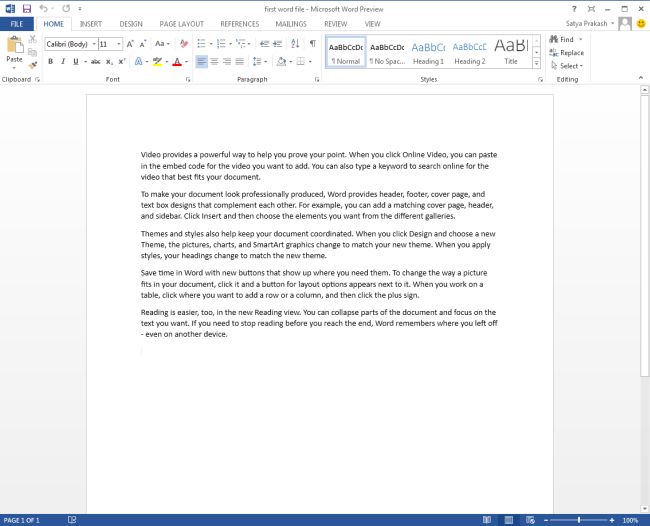Decrease the paragraph indent
The width and height of the screenshot is (650, 526).
pyautogui.click(x=264, y=44)
